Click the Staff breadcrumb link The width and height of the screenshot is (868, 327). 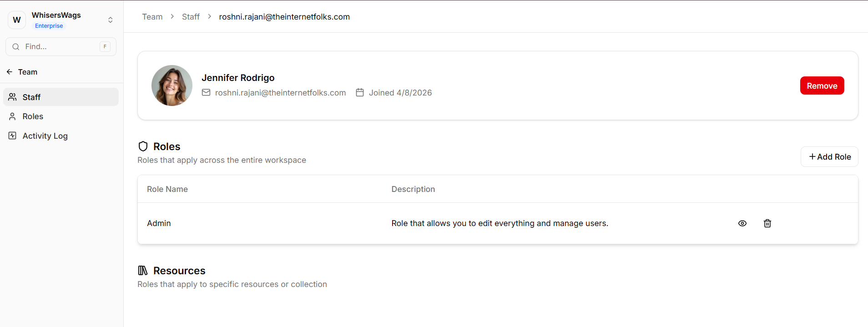pos(191,17)
